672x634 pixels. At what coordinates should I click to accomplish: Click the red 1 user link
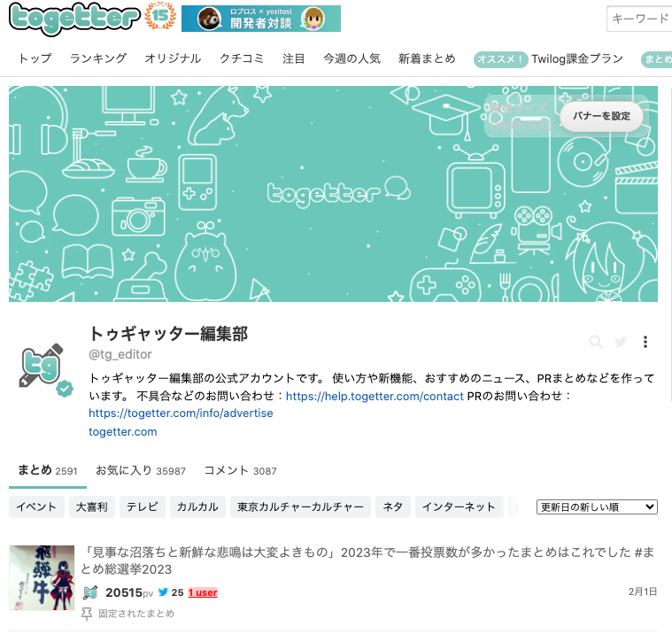tap(203, 592)
